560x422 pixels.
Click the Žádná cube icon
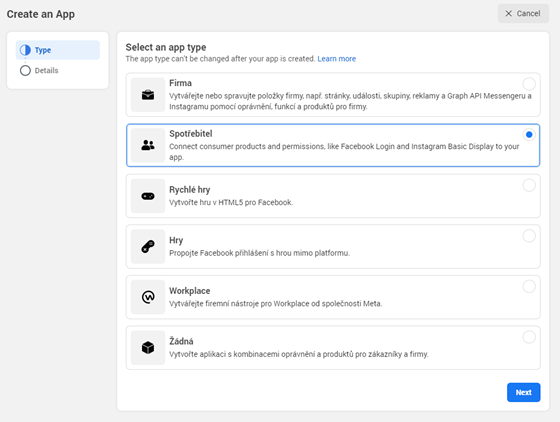pos(148,347)
